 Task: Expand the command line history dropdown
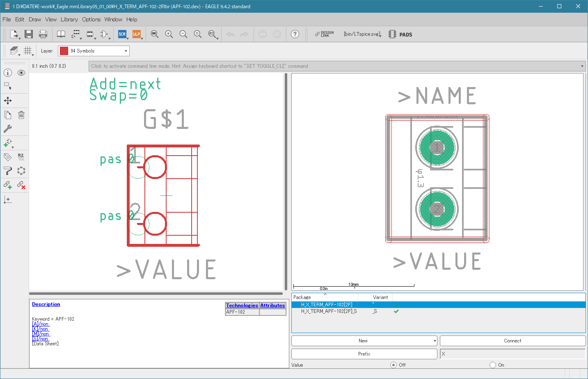[x=582, y=66]
